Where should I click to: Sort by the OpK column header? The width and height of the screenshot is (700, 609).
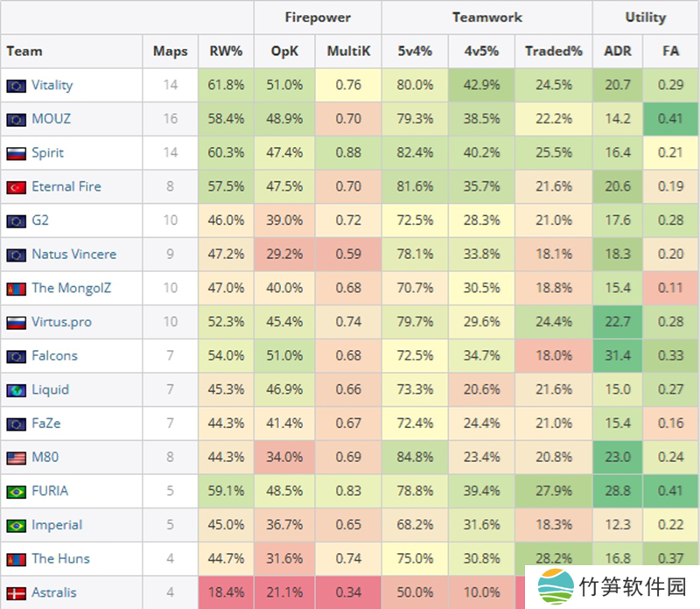click(x=284, y=52)
